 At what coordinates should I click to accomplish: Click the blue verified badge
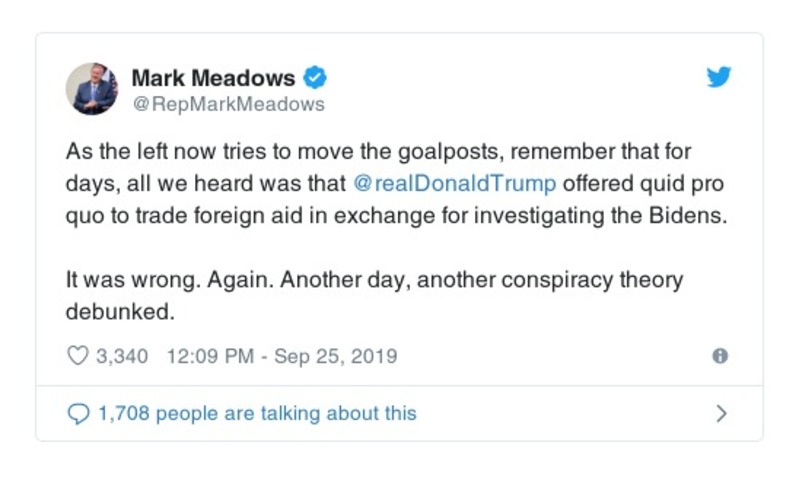[x=315, y=78]
